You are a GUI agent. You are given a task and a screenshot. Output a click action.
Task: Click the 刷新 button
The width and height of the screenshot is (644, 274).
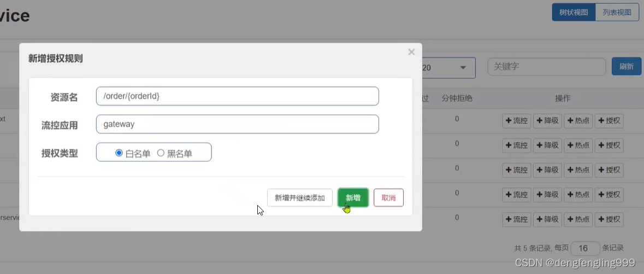[626, 67]
